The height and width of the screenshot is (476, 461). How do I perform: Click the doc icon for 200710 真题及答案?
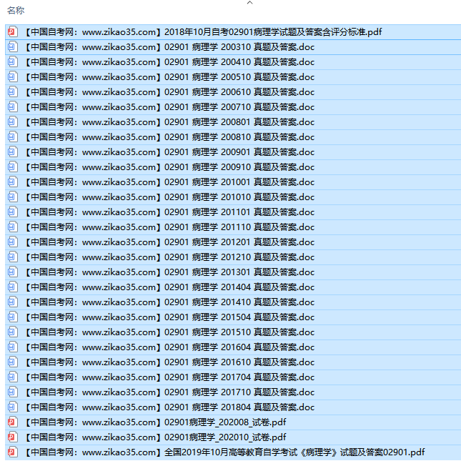coord(12,107)
